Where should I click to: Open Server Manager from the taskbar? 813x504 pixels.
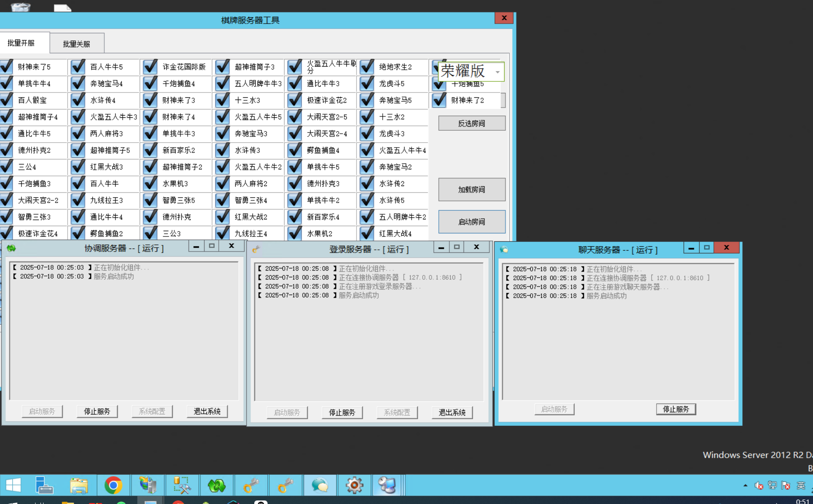[44, 485]
